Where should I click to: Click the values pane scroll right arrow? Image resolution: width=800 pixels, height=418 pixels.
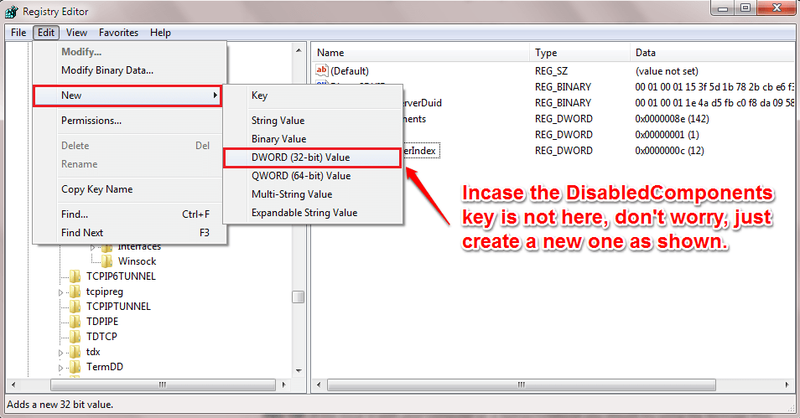point(787,385)
